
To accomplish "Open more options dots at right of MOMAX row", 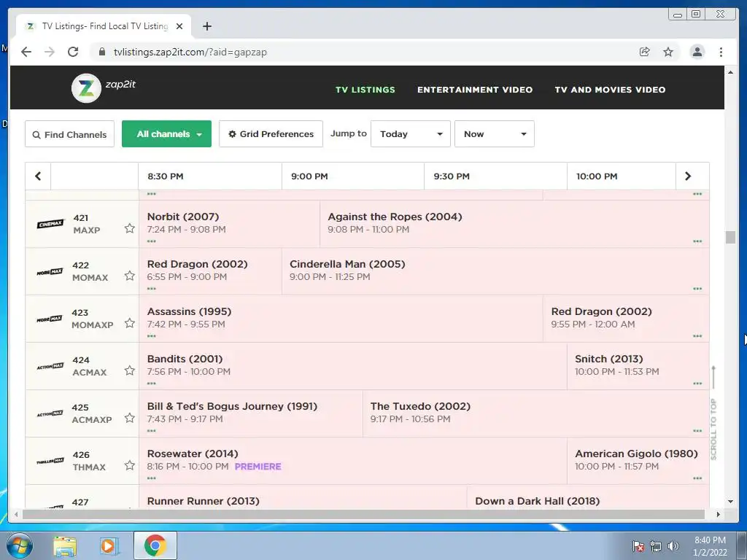I will pyautogui.click(x=697, y=289).
